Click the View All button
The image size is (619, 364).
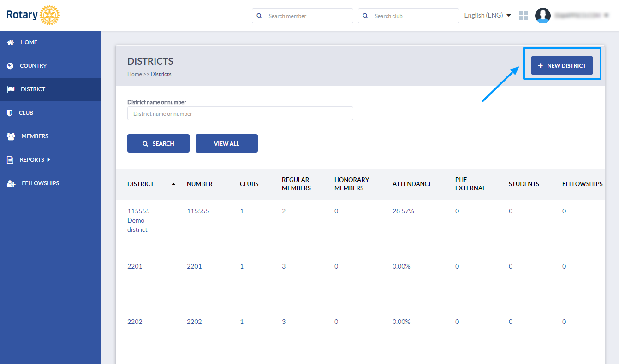click(226, 143)
